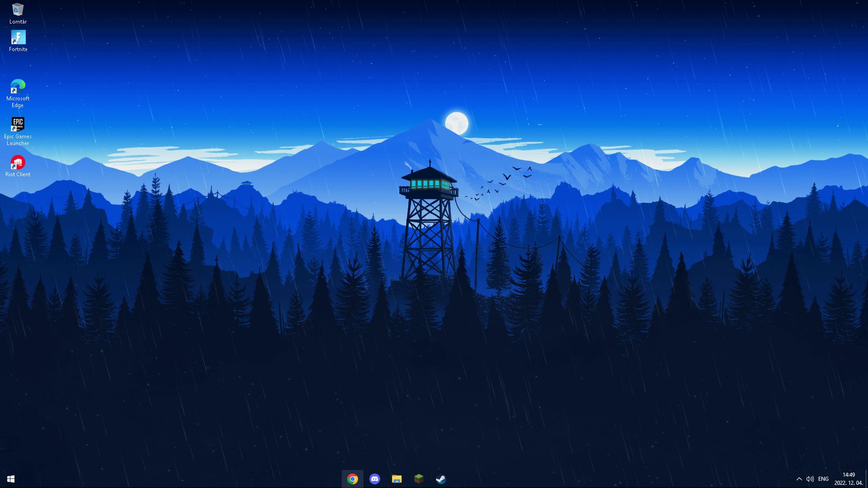The image size is (868, 488).
Task: Select the Microsoft Edge desktop icon
Action: click(18, 86)
